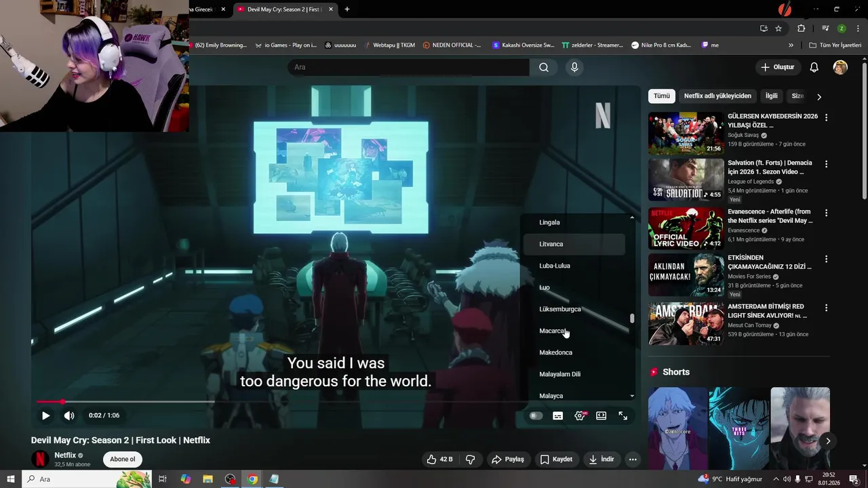Image resolution: width=868 pixels, height=488 pixels.
Task: Bookmark this page with the star icon
Action: [x=778, y=28]
